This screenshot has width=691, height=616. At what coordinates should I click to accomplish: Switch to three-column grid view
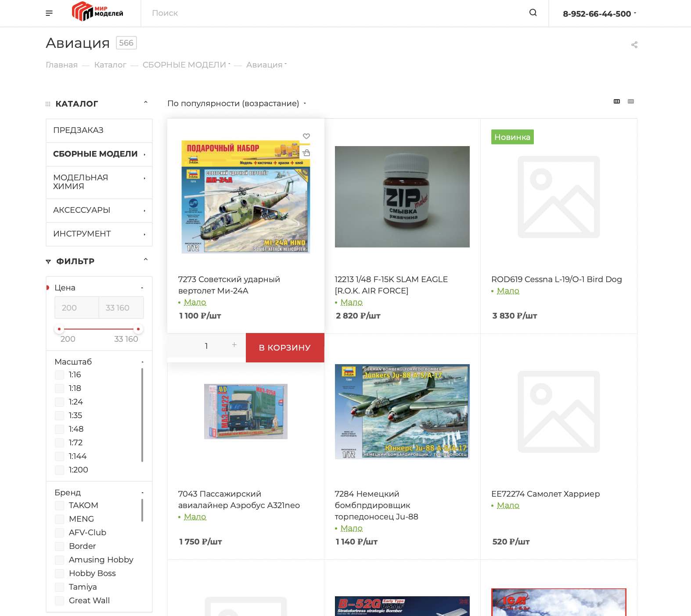pyautogui.click(x=617, y=101)
